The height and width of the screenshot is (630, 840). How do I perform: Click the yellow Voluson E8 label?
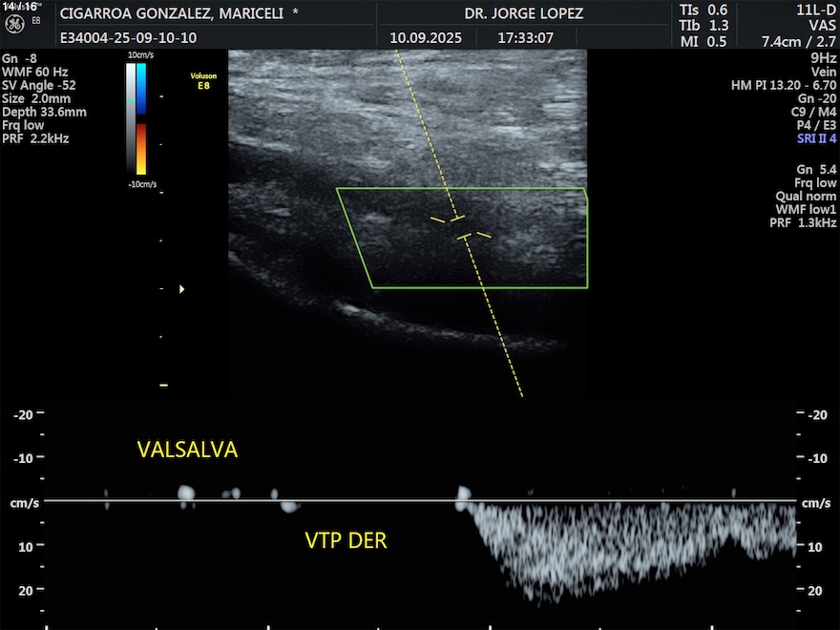[x=201, y=81]
